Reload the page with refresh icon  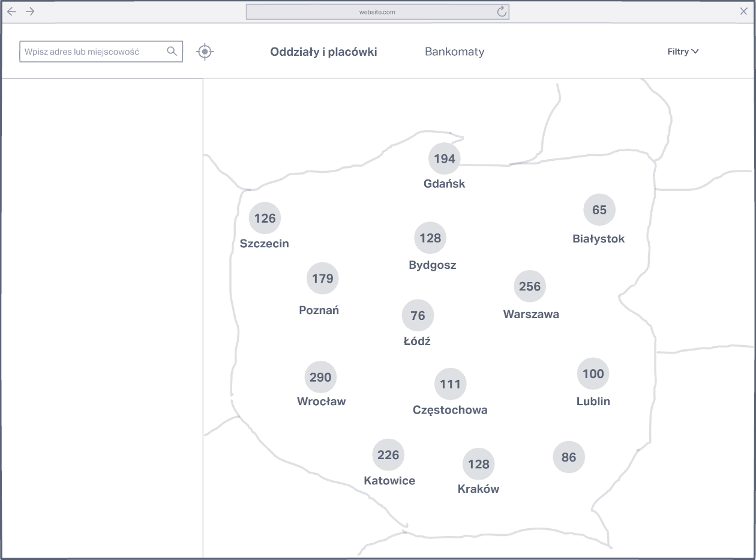[x=502, y=12]
